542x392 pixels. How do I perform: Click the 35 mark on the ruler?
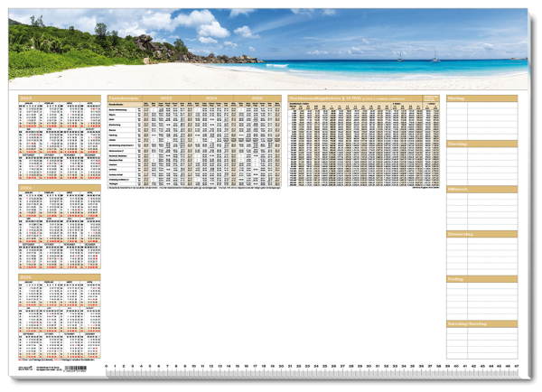(413, 366)
